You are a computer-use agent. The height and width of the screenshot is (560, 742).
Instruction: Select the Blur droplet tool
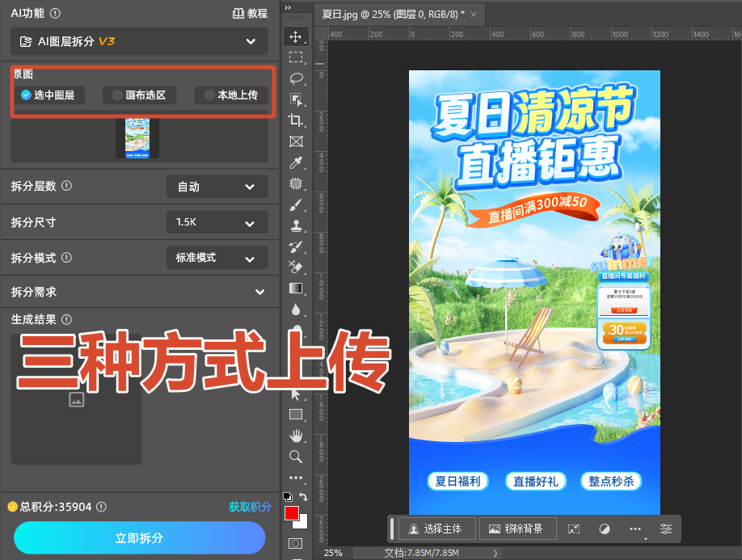click(296, 309)
